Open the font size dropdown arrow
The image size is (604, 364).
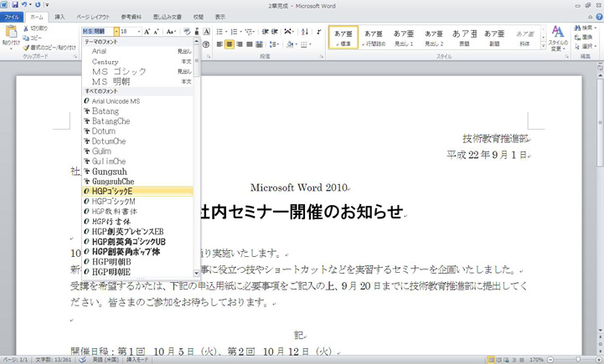pos(139,32)
